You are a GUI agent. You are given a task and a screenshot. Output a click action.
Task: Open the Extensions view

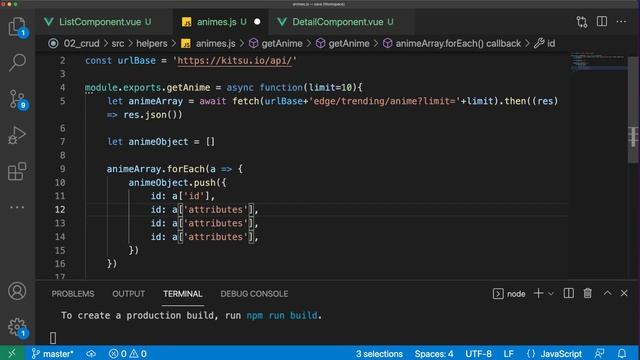point(17,171)
